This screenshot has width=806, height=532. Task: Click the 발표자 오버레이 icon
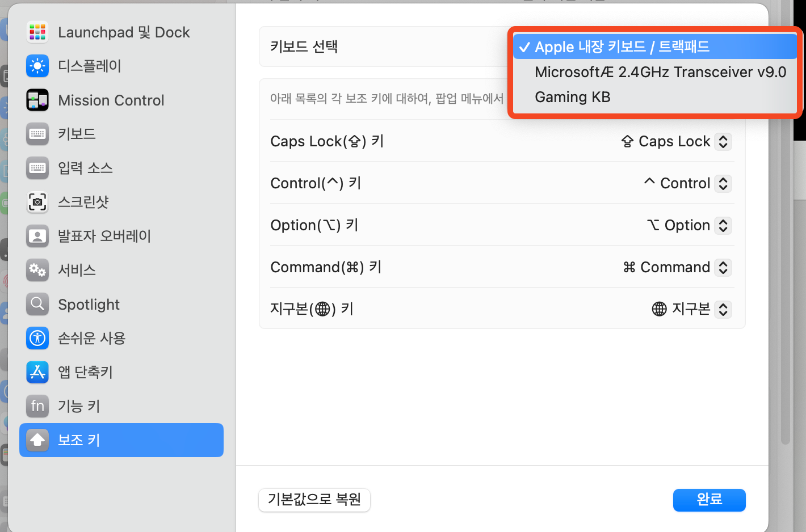[37, 236]
